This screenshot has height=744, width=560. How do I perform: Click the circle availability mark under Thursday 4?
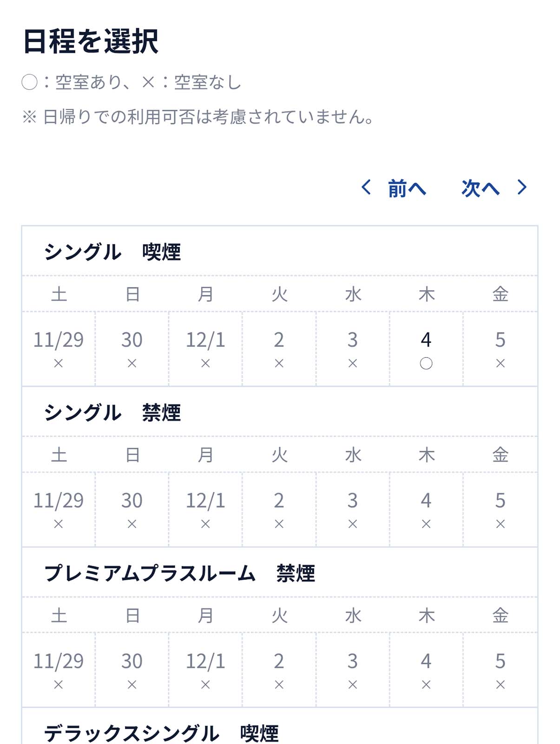[x=426, y=364]
